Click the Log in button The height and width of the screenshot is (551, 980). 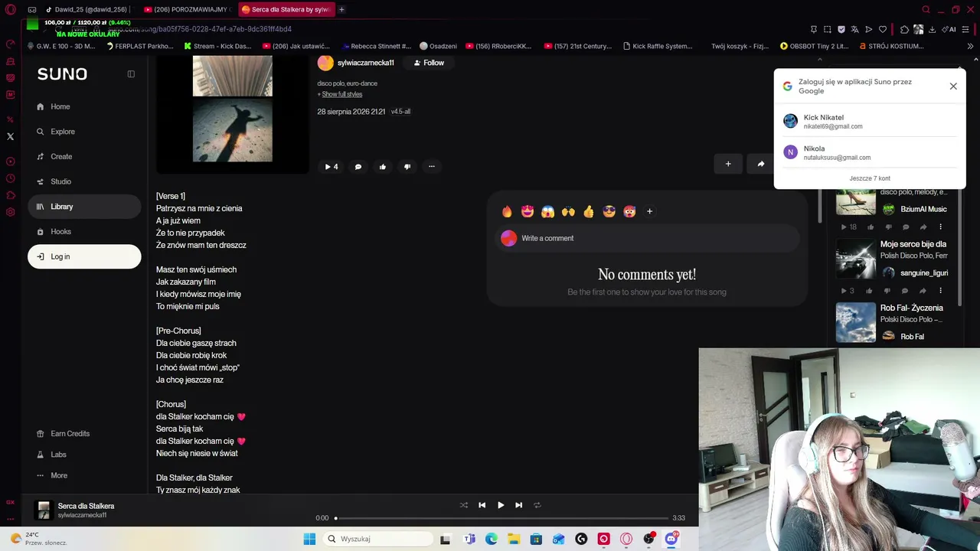click(84, 256)
